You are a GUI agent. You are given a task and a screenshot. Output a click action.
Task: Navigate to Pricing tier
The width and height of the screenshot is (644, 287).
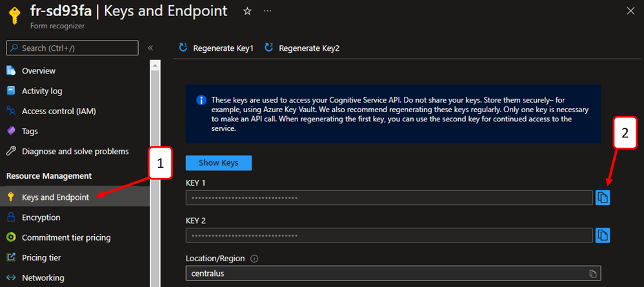coord(41,257)
